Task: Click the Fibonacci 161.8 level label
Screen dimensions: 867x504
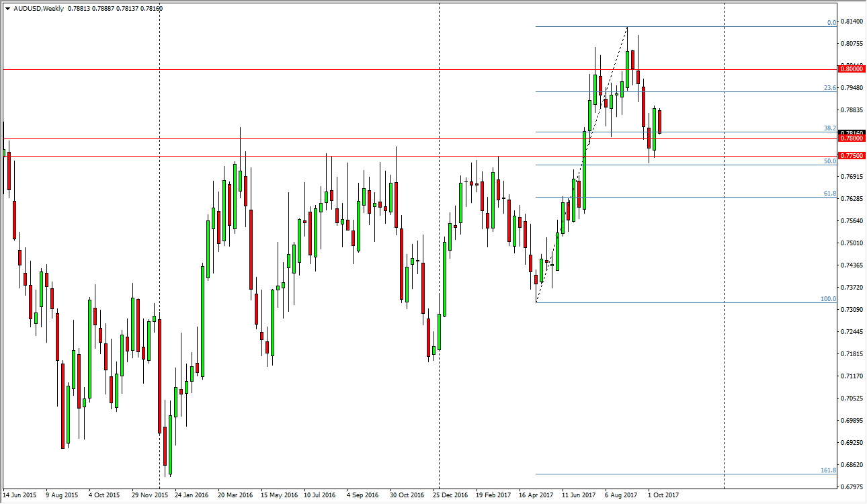Action: (829, 470)
